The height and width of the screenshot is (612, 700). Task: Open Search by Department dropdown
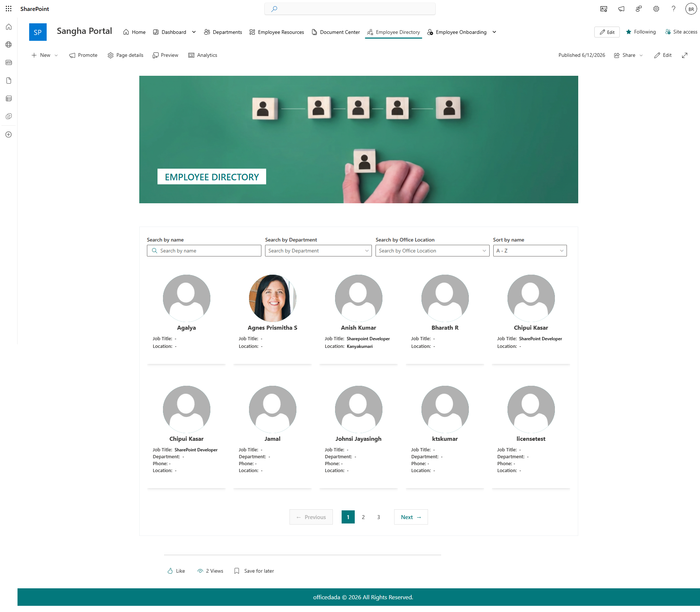(x=318, y=251)
